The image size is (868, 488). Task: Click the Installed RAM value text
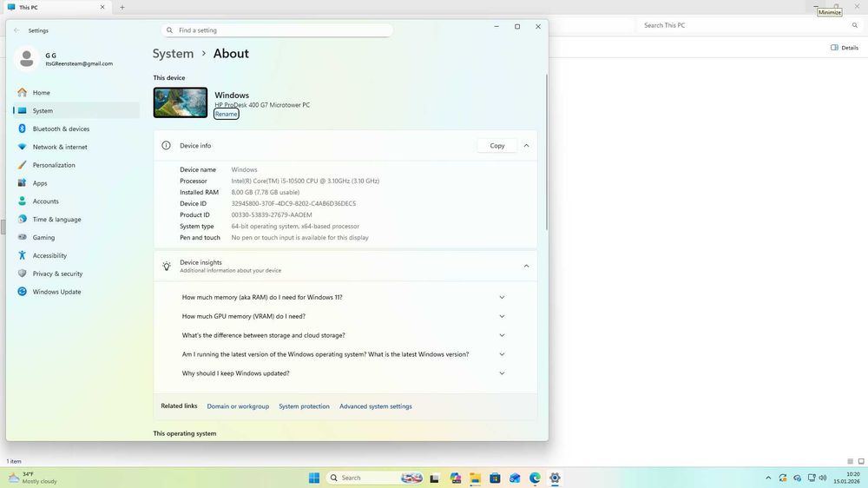pyautogui.click(x=265, y=192)
